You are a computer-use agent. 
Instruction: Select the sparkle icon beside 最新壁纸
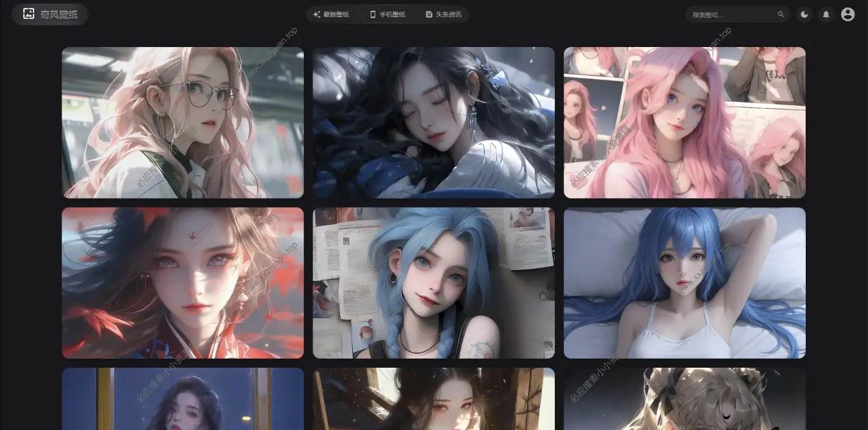point(317,14)
